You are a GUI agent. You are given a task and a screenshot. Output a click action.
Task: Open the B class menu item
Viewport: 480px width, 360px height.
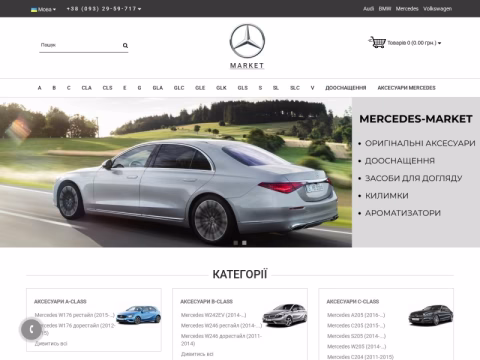pos(54,88)
